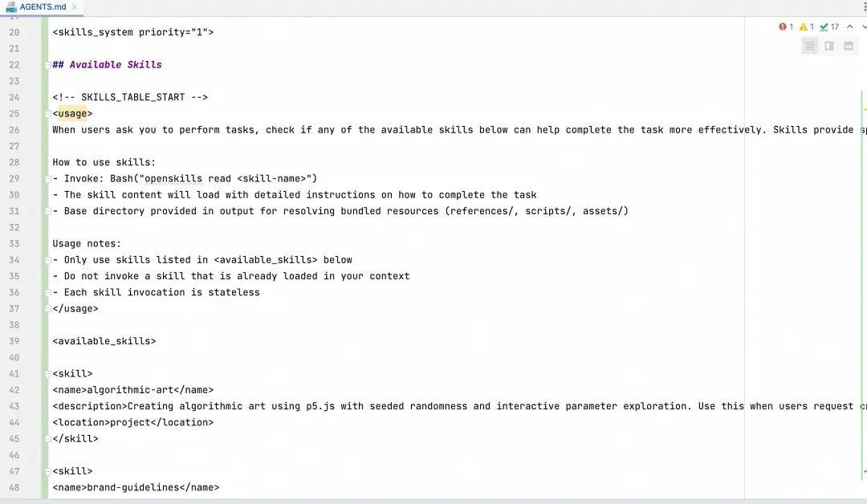Place cursor on available_skills tag line
Viewport: 867px width, 504px height.
[104, 341]
